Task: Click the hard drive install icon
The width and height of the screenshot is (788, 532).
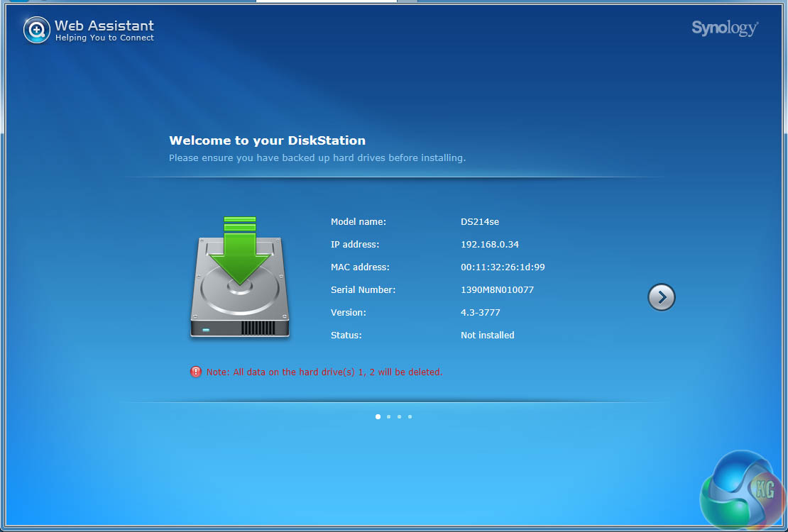Action: [x=240, y=277]
